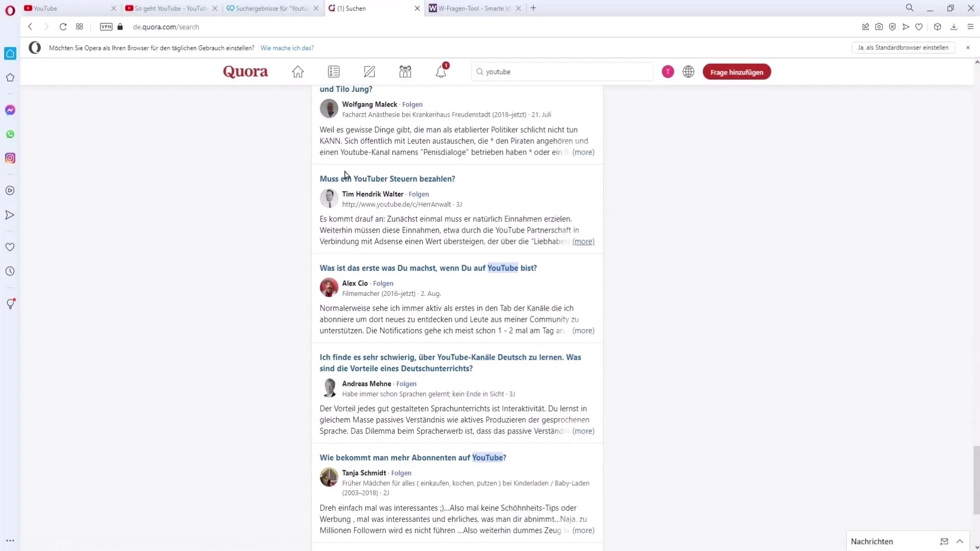Click the Quora home icon

(x=298, y=71)
